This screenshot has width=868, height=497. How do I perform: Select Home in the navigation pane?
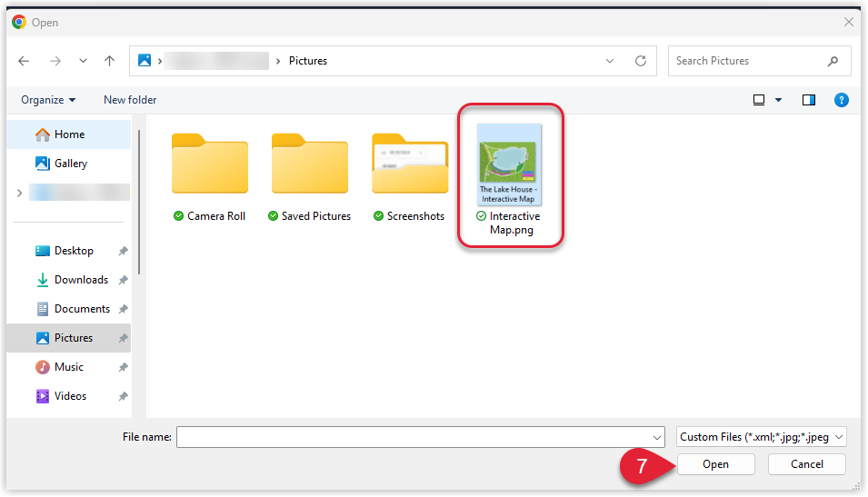69,134
